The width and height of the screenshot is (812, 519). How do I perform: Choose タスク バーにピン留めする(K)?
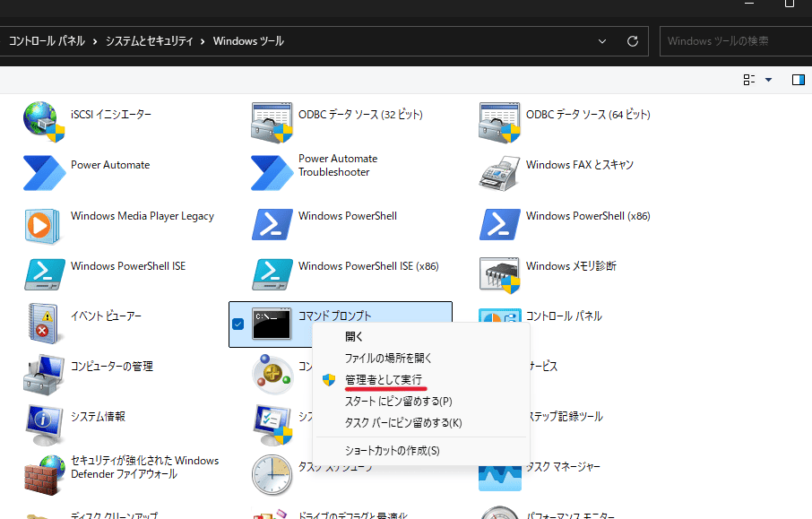coord(420,423)
